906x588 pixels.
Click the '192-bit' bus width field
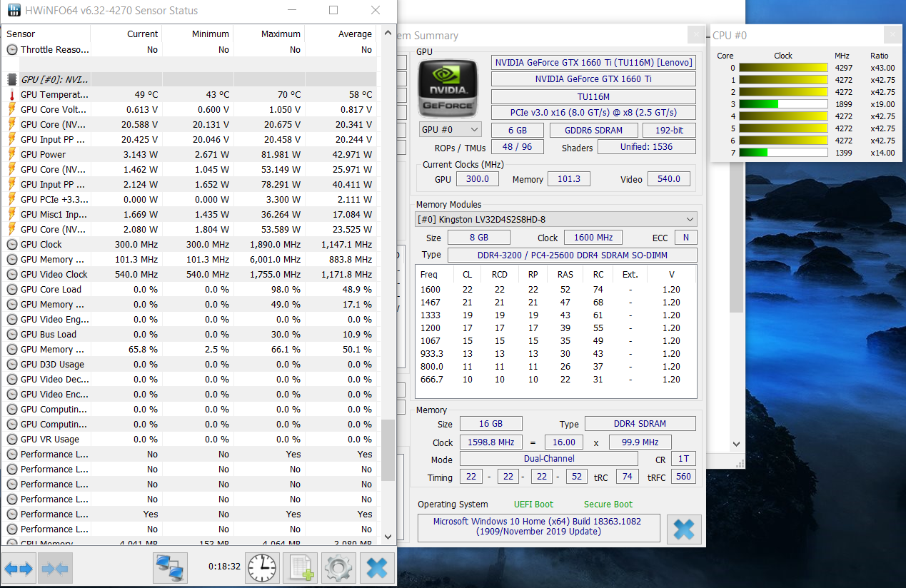(669, 131)
